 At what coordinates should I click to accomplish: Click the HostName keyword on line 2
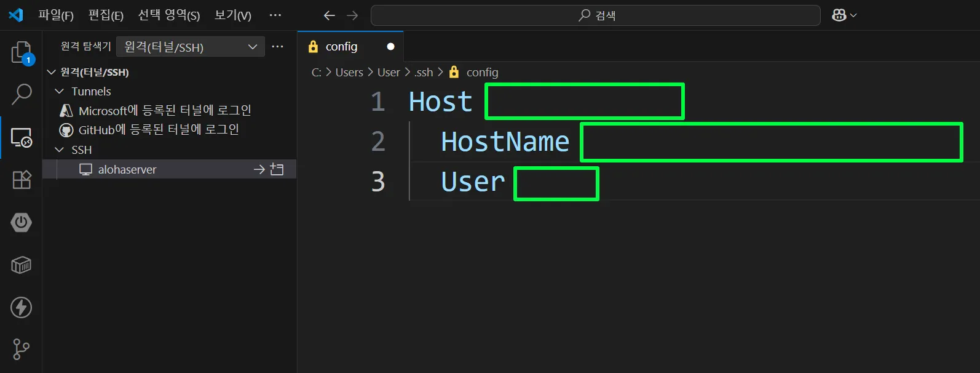505,142
